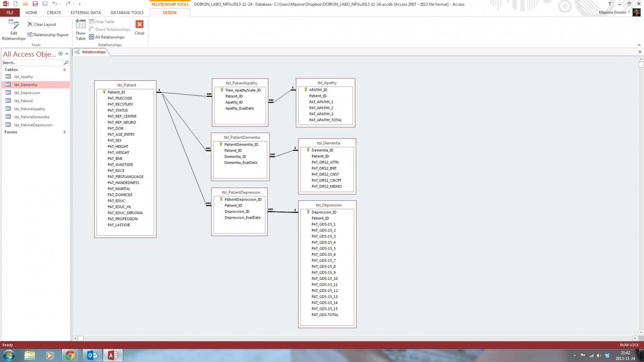Click the search magnifier in navigation pane
Image resolution: width=644 pixels, height=362 pixels.
point(67,63)
